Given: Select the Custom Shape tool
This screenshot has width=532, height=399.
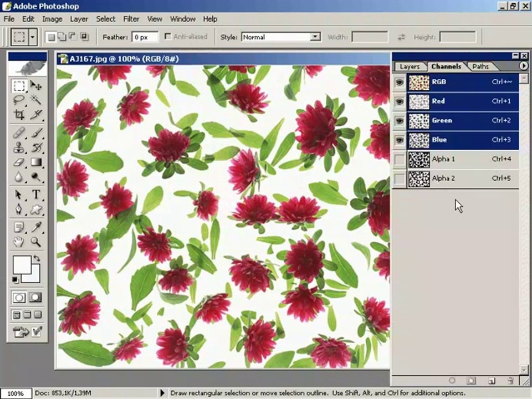Looking at the screenshot, I should (x=36, y=209).
